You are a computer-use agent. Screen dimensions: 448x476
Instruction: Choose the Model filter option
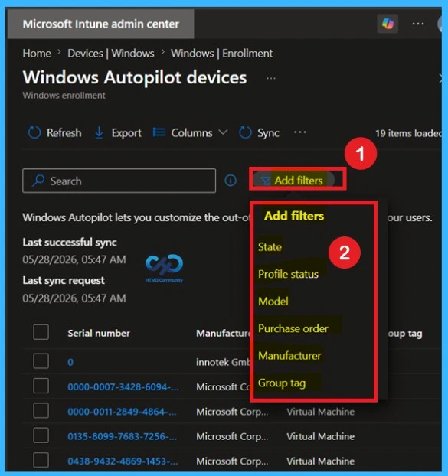pyautogui.click(x=273, y=302)
